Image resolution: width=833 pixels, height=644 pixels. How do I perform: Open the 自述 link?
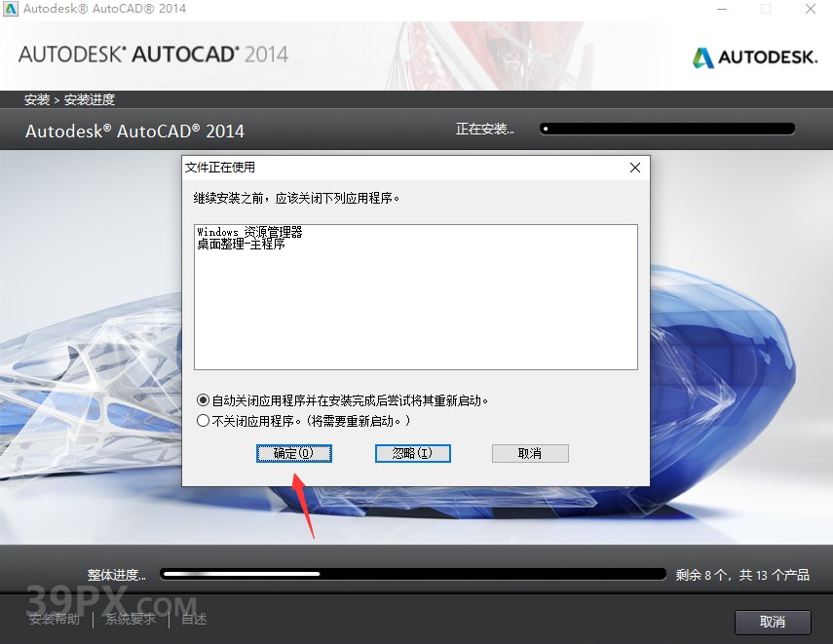(193, 618)
